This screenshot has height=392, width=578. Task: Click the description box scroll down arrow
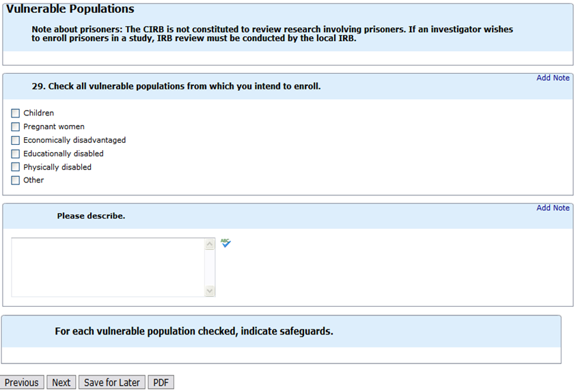210,291
